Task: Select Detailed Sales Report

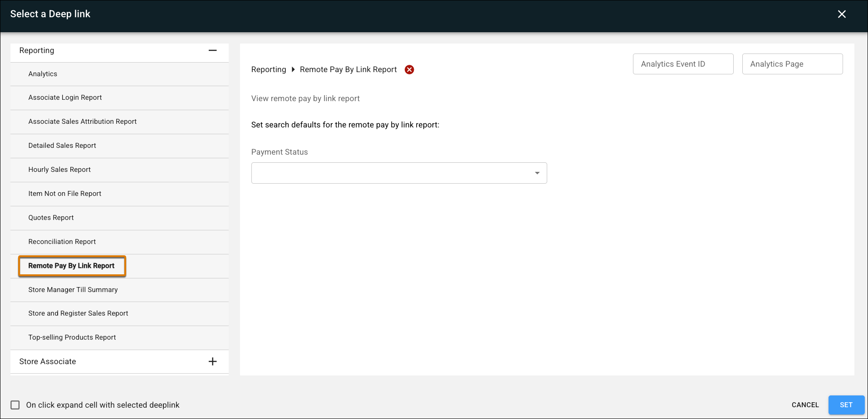Action: tap(119, 146)
